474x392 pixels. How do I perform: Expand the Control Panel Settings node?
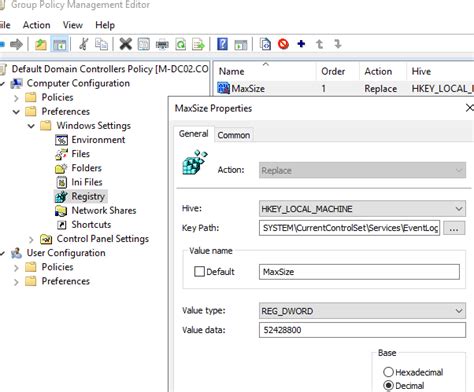coord(31,239)
